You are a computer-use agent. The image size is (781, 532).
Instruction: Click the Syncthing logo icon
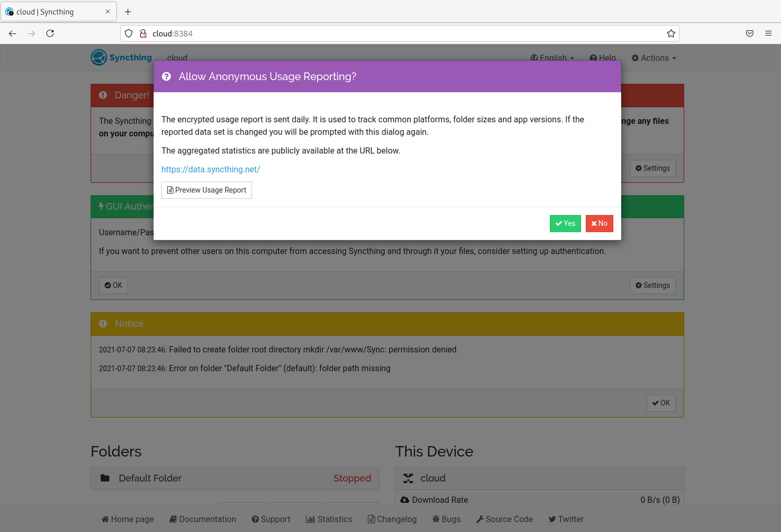click(98, 57)
